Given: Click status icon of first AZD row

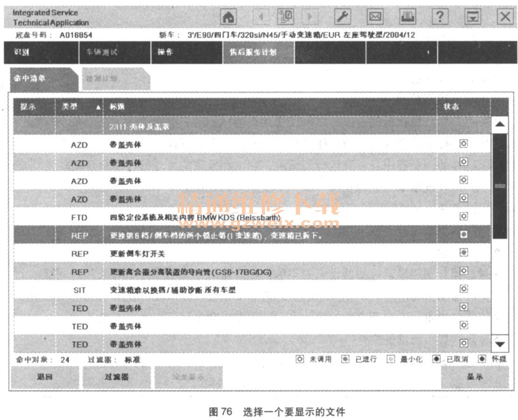Looking at the screenshot, I should click(463, 143).
